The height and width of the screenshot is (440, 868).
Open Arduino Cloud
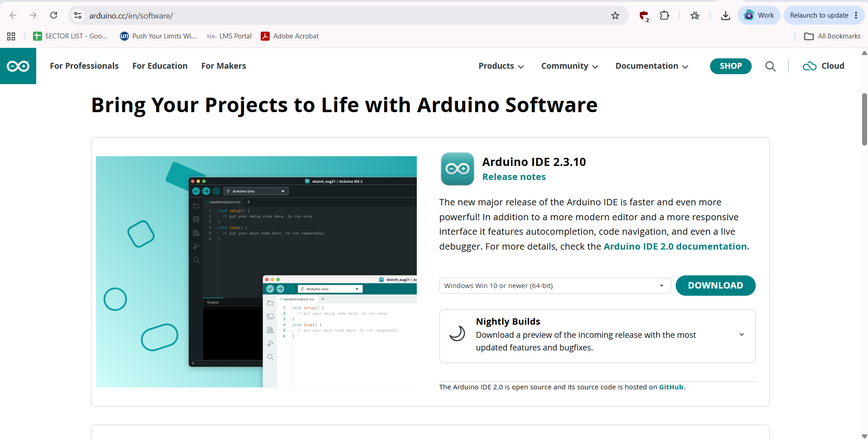824,66
